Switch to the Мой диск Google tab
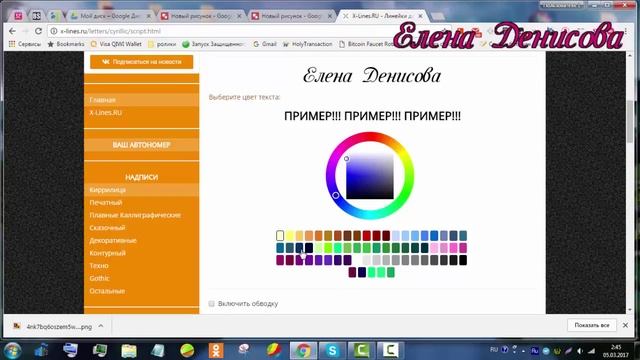This screenshot has height=360, width=640. pyautogui.click(x=110, y=16)
